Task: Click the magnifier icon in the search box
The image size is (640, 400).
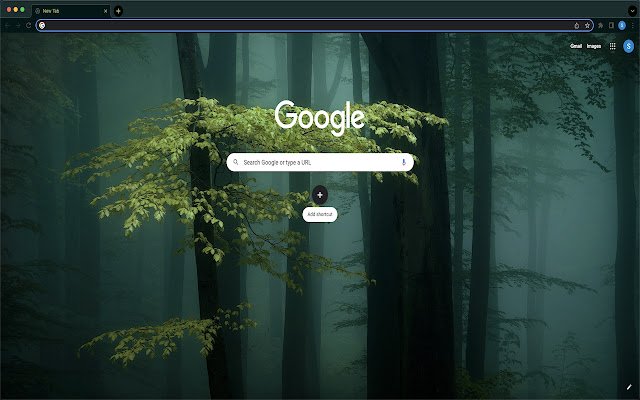Action: click(x=236, y=162)
